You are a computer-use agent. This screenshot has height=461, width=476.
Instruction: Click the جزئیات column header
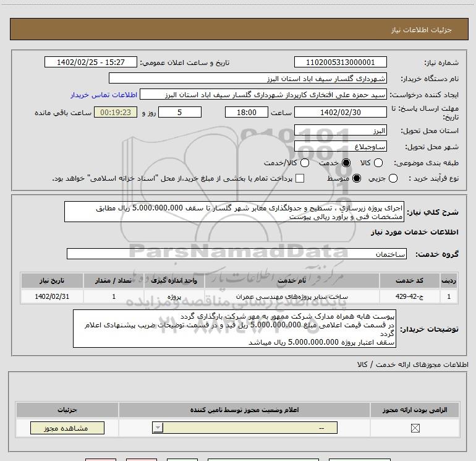coord(67,410)
